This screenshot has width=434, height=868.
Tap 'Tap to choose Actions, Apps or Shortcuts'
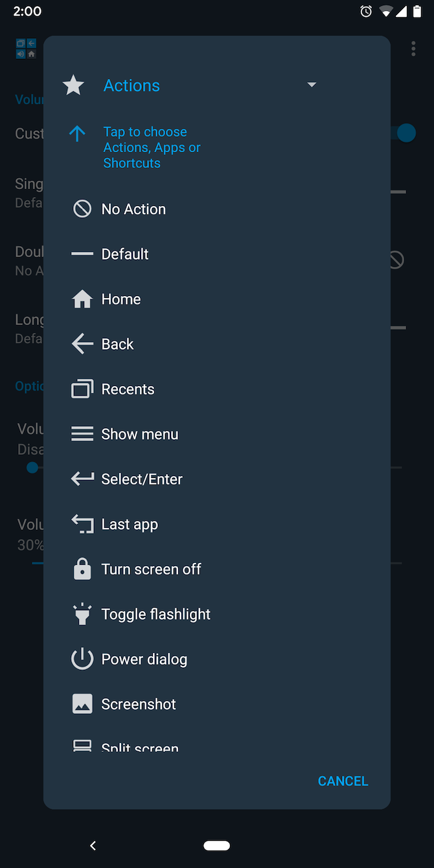[x=152, y=147]
